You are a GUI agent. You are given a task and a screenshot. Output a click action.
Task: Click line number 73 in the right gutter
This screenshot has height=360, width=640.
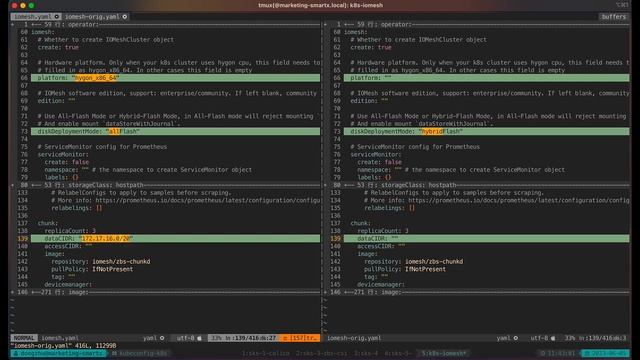click(x=337, y=131)
